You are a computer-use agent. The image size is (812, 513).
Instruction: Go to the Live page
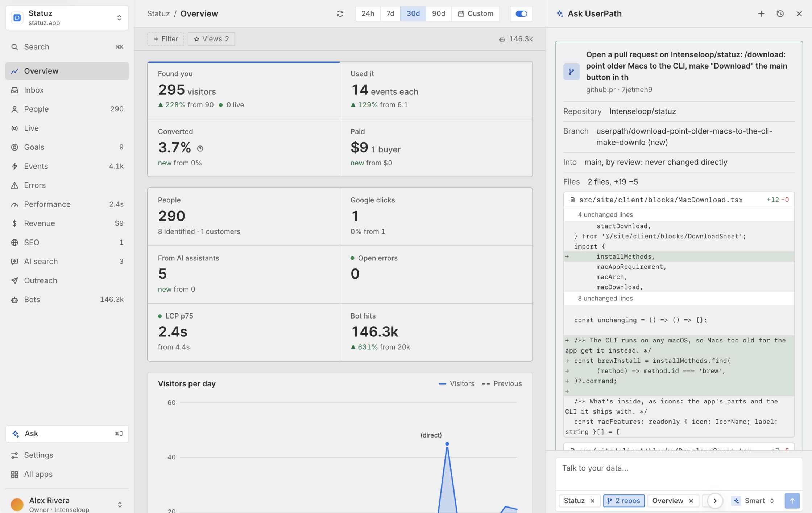[67, 128]
